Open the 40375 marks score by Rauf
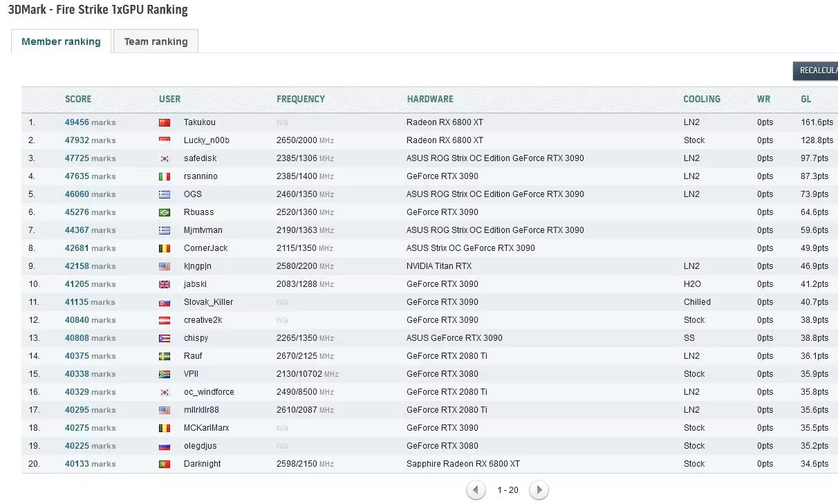 click(90, 356)
